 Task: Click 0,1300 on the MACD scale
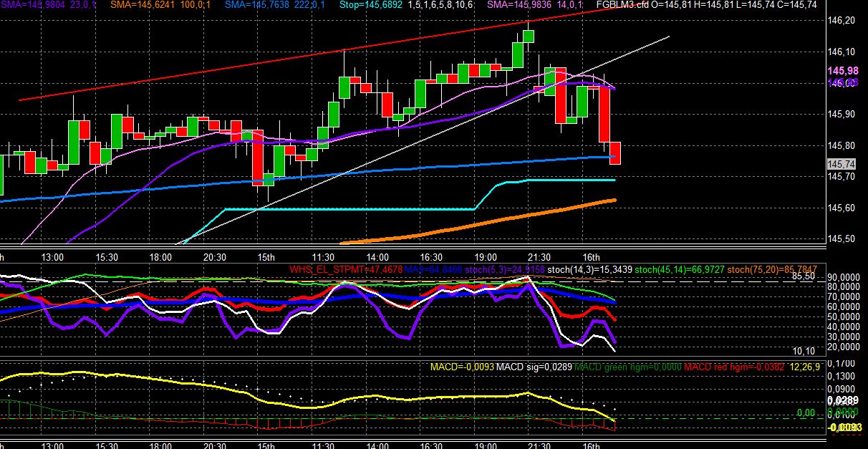pos(842,377)
